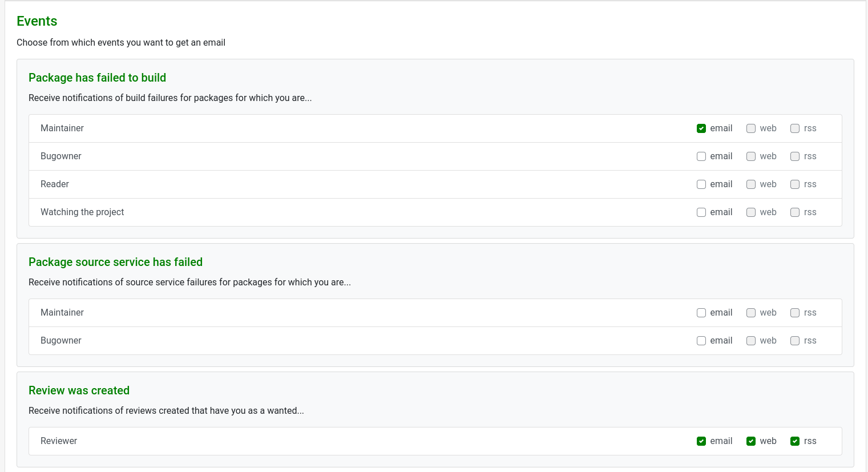Enable rss for Watching the project

click(x=795, y=212)
